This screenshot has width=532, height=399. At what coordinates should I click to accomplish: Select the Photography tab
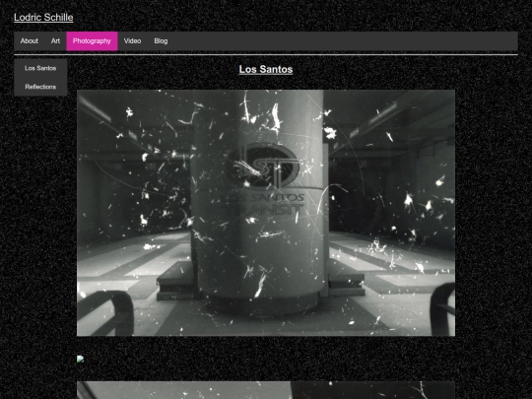[x=92, y=41]
